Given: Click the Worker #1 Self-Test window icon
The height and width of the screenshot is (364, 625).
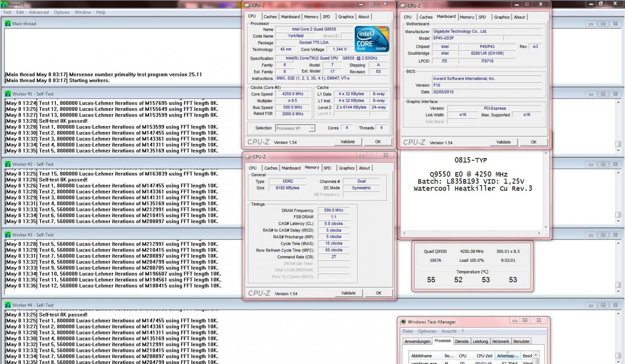Looking at the screenshot, I should coord(8,94).
